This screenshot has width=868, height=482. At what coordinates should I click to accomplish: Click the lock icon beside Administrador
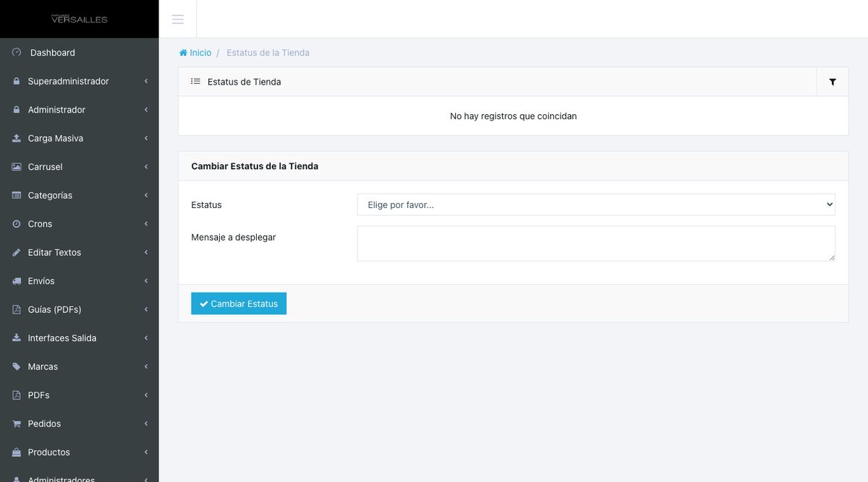(17, 110)
